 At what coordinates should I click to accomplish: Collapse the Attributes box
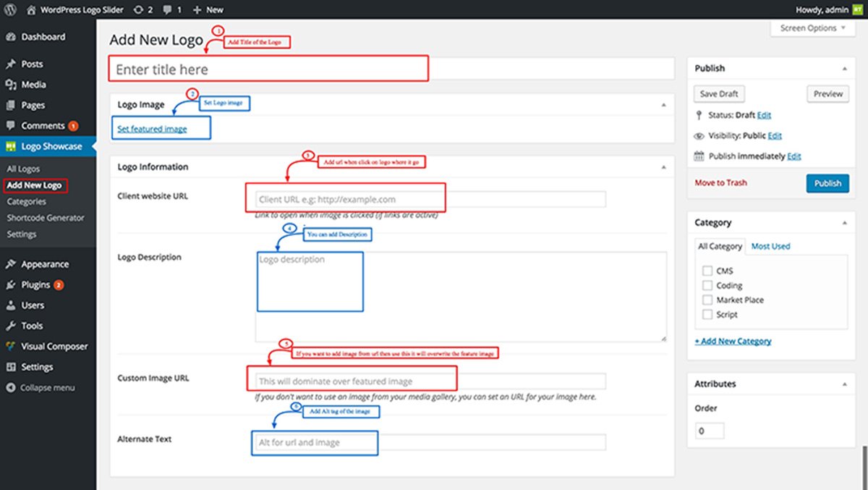pos(844,384)
